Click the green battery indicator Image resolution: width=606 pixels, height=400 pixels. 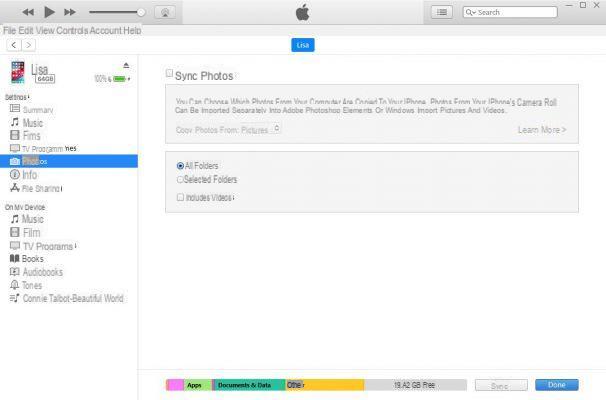click(x=120, y=79)
